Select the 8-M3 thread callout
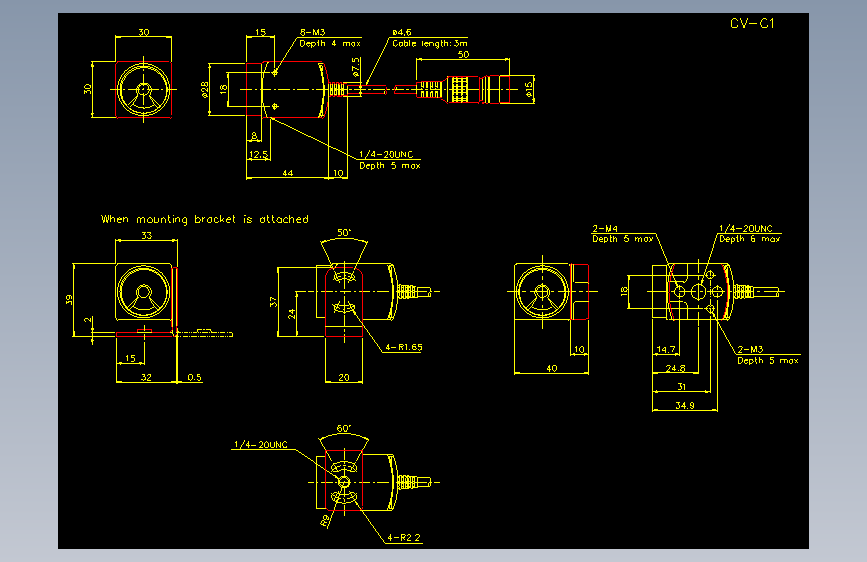Screen dimensions: 867x562 tap(312, 32)
